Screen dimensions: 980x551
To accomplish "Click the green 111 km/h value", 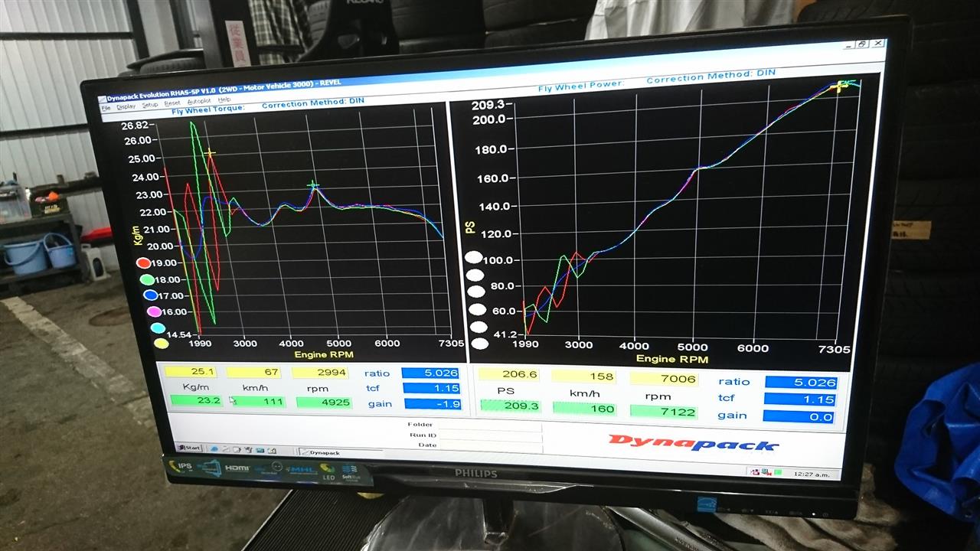I will pyautogui.click(x=258, y=402).
